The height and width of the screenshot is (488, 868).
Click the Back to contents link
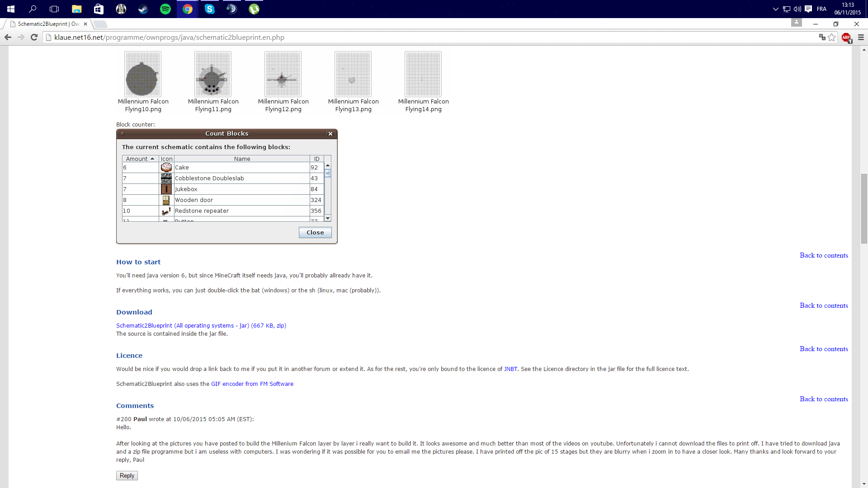[x=824, y=255]
